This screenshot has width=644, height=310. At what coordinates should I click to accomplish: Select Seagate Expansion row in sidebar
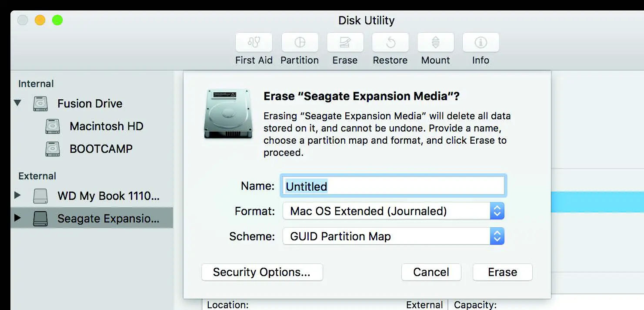coord(92,218)
